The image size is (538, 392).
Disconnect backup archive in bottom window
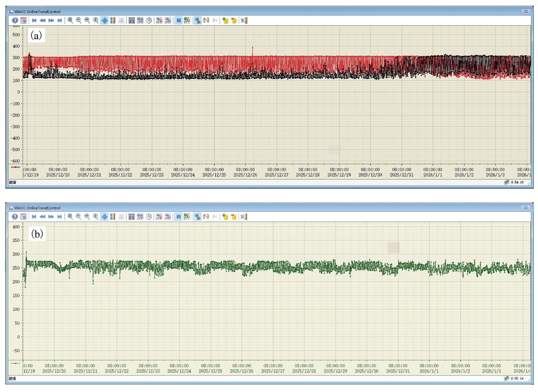pos(234,217)
